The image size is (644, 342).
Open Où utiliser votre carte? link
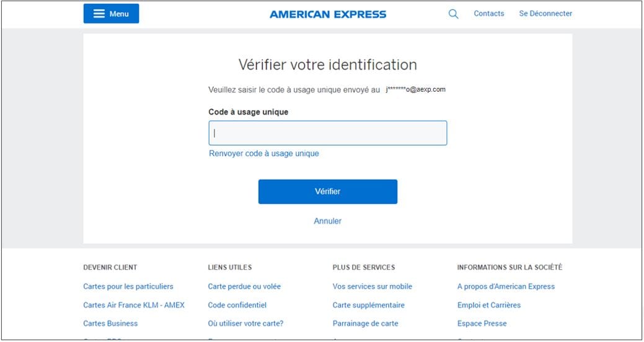[x=245, y=323]
